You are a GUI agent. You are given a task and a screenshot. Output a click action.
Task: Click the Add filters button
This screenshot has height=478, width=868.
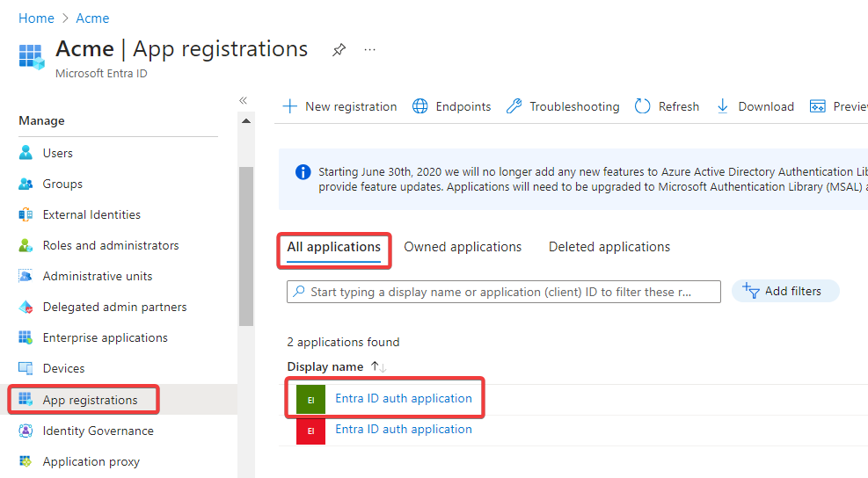(784, 291)
